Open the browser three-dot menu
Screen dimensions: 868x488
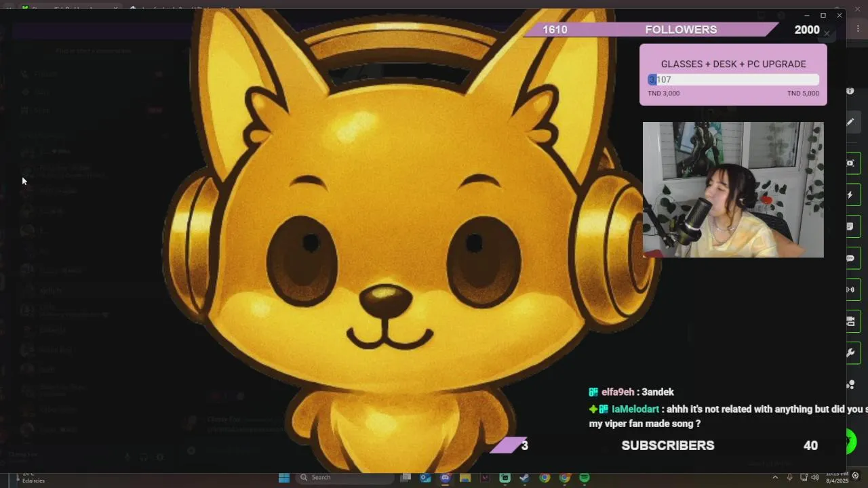point(859,28)
